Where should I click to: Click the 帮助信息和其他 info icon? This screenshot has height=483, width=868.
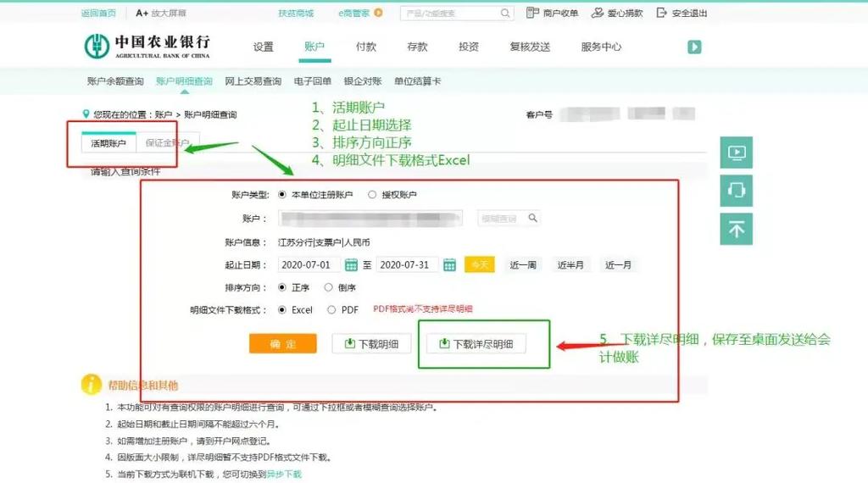pyautogui.click(x=91, y=385)
